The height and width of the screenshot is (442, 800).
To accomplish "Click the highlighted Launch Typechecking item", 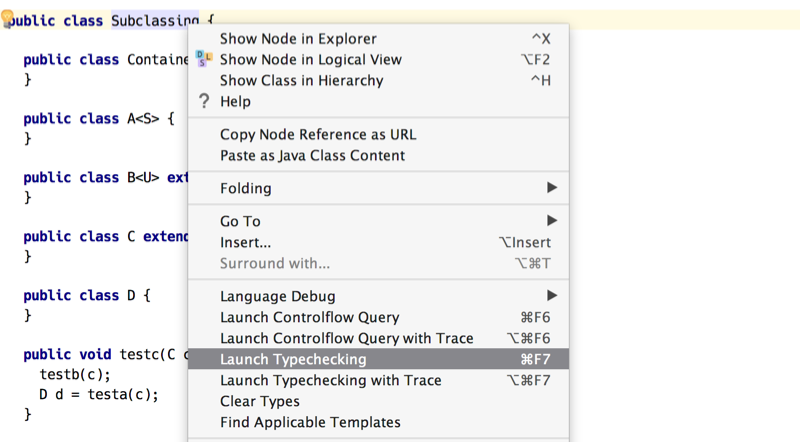I will pyautogui.click(x=378, y=359).
